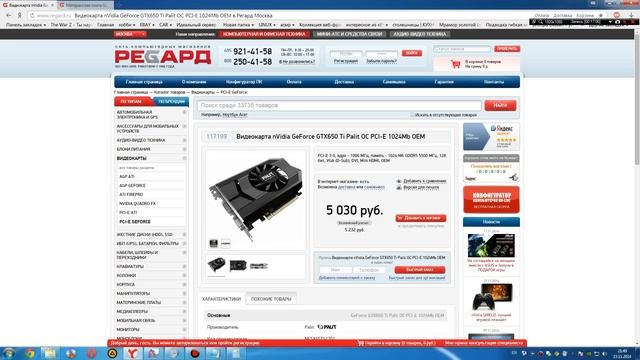Switch to the "По типам" tab

coord(133,102)
